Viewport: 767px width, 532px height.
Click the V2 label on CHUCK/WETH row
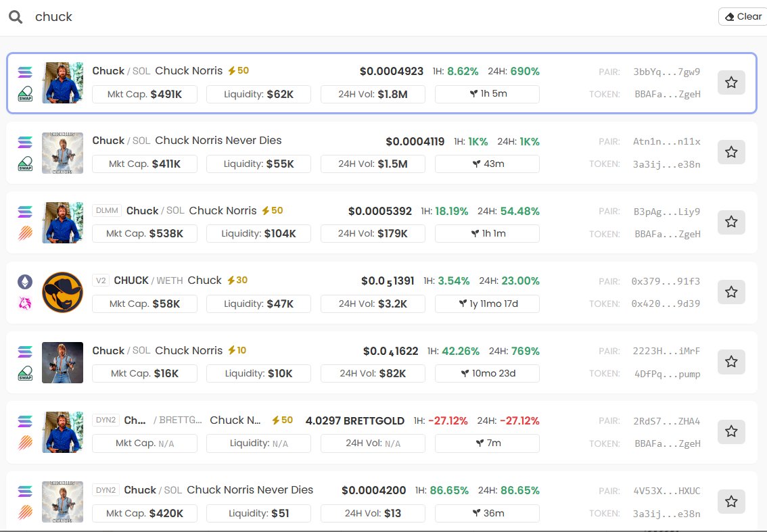[101, 281]
